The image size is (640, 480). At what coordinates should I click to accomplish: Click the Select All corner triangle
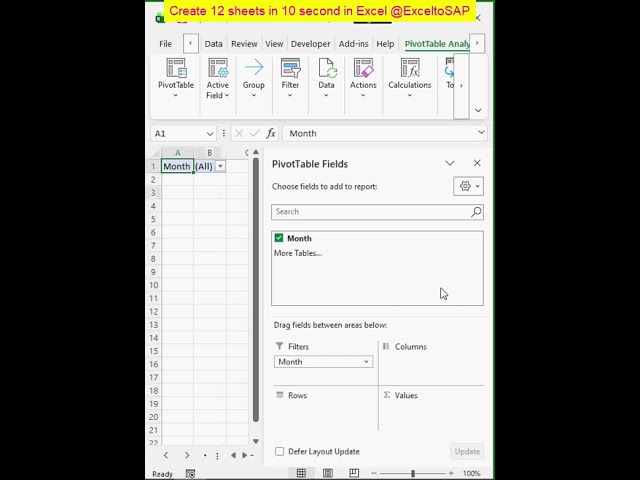pos(156,153)
